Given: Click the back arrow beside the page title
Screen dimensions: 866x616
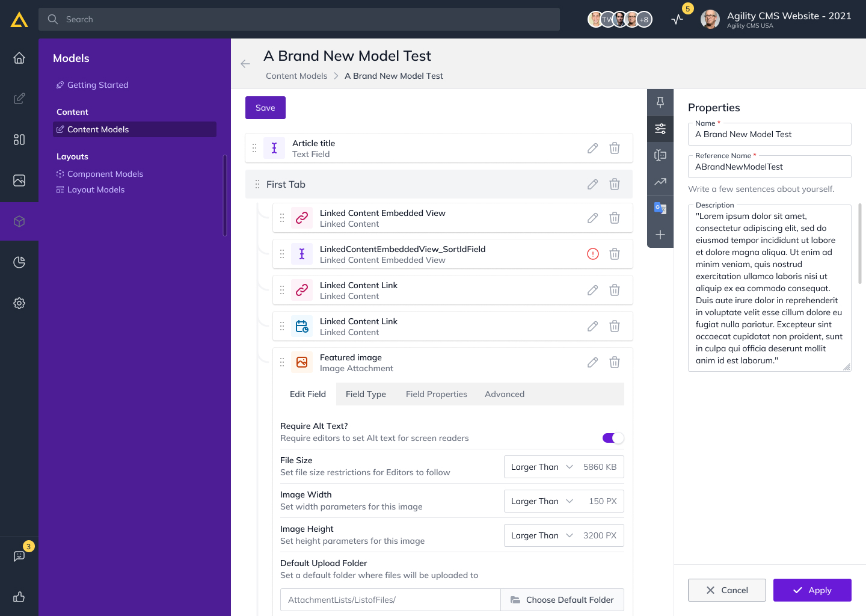Looking at the screenshot, I should (245, 64).
